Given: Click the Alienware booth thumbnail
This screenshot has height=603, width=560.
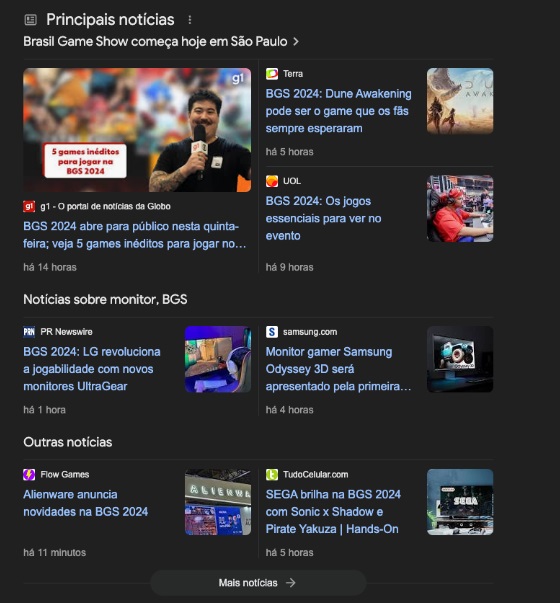Looking at the screenshot, I should [218, 502].
